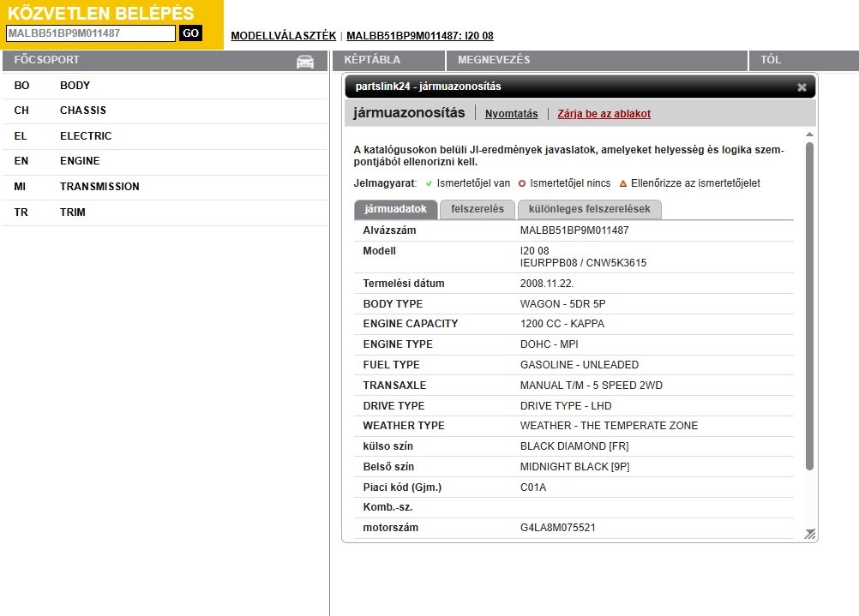Screen dimensions: 859x616
Task: Open the különleges felszerelések tab
Action: [587, 208]
